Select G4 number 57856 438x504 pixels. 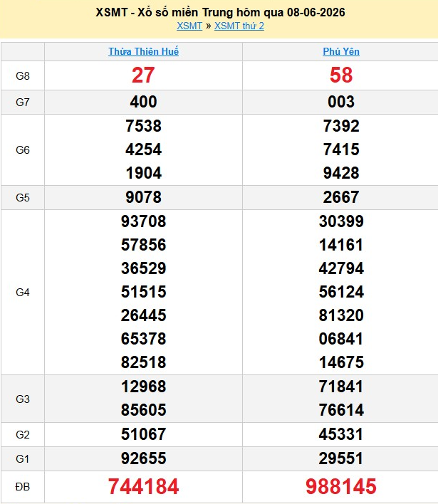click(x=143, y=245)
